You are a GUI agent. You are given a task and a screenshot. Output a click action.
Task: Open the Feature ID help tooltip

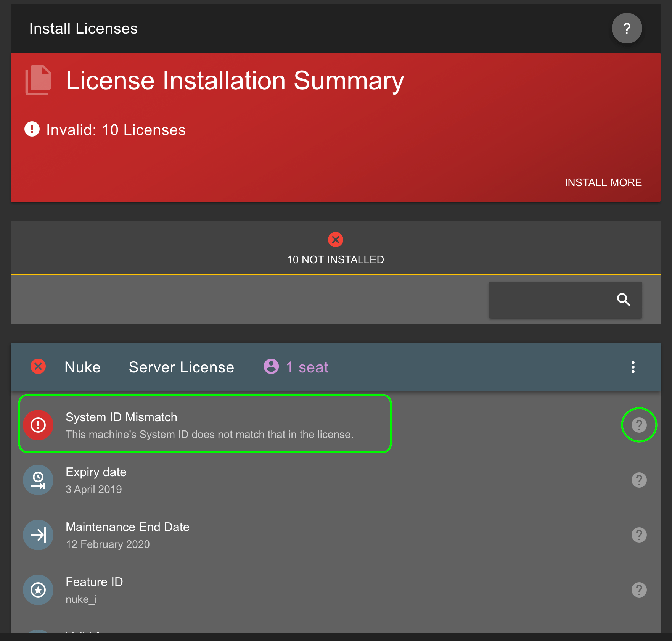(639, 590)
